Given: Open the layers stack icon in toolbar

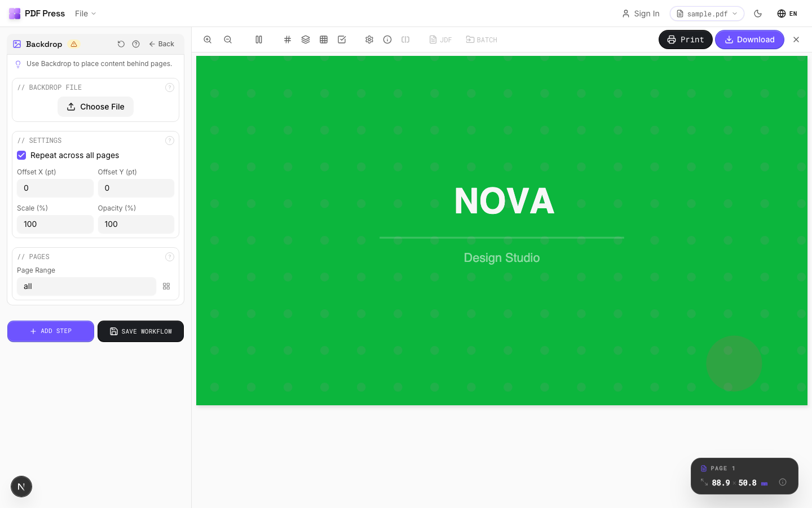Looking at the screenshot, I should click(x=306, y=40).
